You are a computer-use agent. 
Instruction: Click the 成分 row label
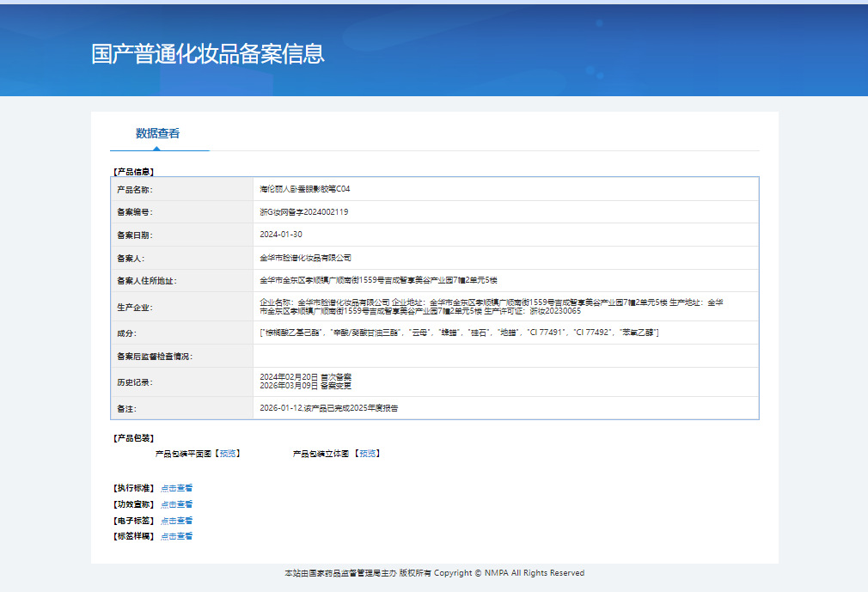click(x=126, y=333)
